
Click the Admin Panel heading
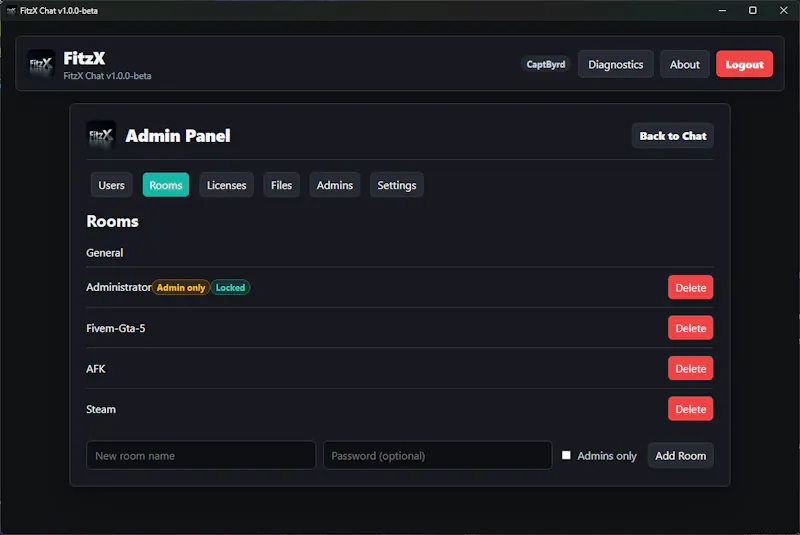coord(178,136)
